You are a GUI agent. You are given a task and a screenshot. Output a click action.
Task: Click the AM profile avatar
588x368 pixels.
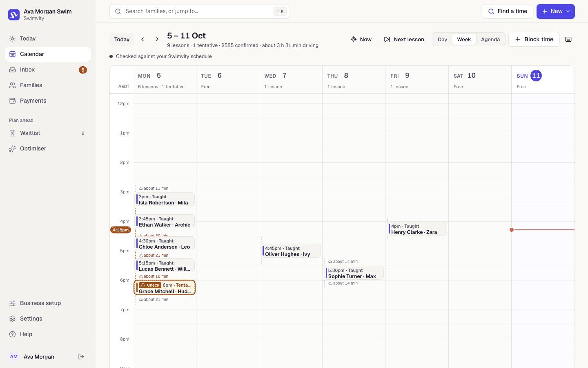pos(14,357)
